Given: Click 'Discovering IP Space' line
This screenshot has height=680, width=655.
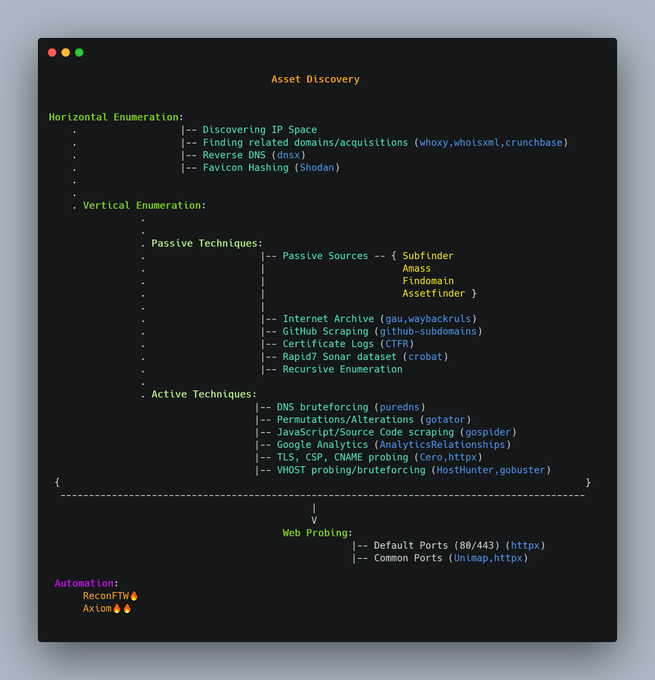Looking at the screenshot, I should tap(259, 130).
